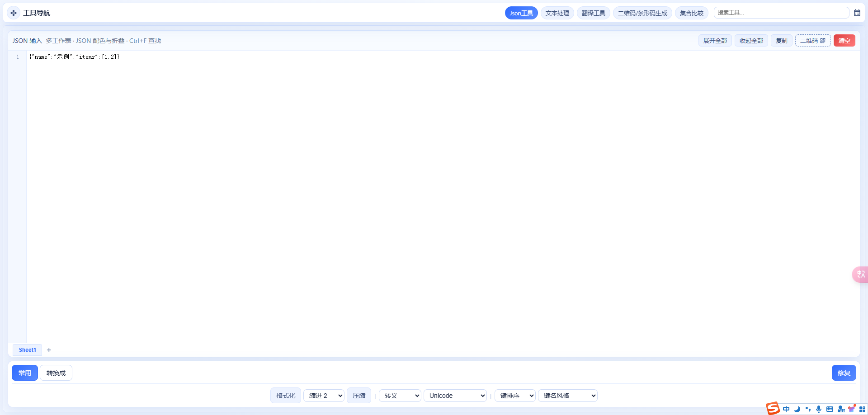Open the 转义 dropdown
The height and width of the screenshot is (415, 868).
pyautogui.click(x=400, y=396)
